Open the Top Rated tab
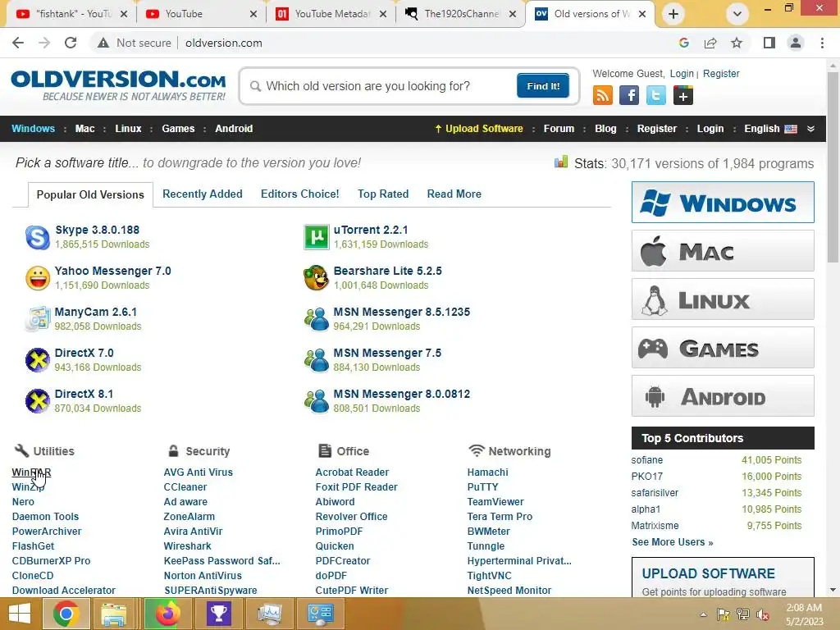 tap(383, 194)
